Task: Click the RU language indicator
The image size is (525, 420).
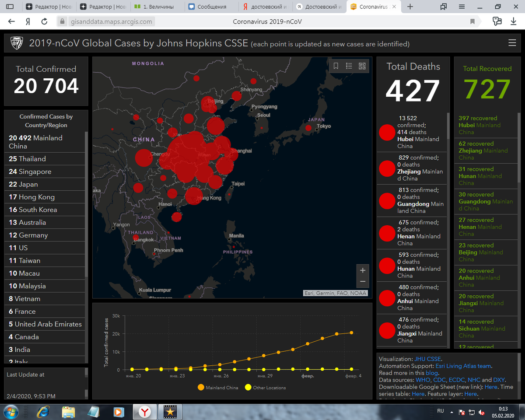Action: (441, 411)
